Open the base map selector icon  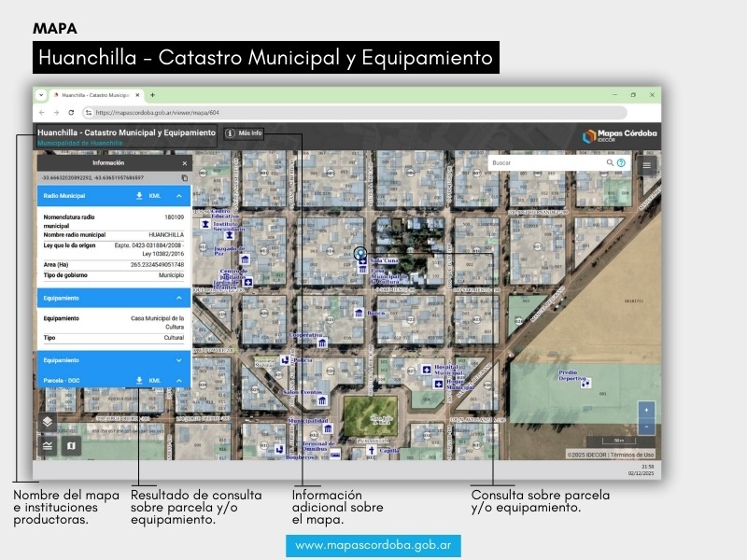(70, 445)
